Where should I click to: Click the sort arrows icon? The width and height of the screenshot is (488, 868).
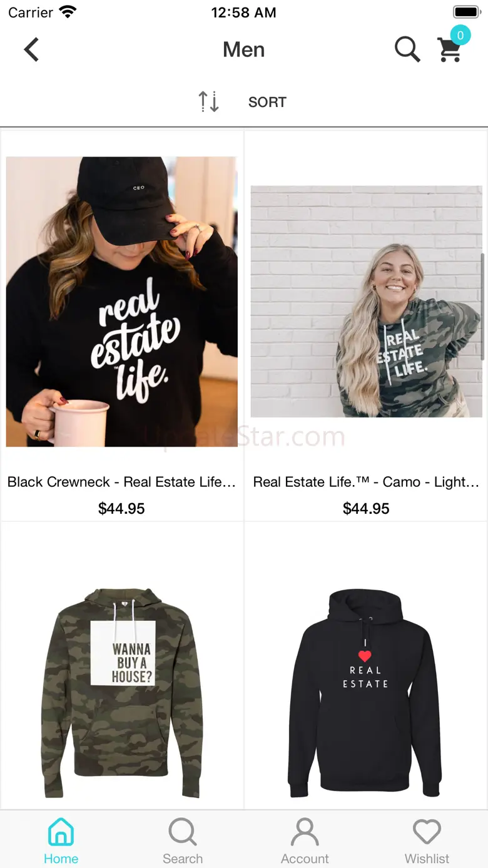pos(208,101)
